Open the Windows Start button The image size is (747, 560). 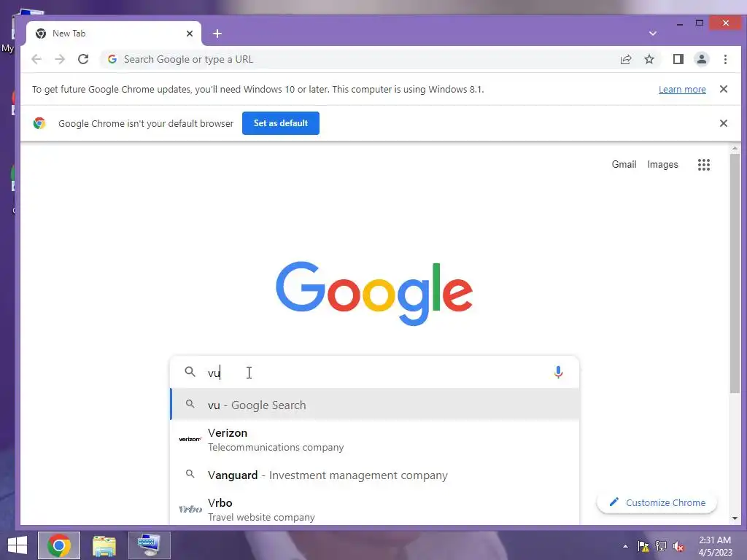[18, 545]
